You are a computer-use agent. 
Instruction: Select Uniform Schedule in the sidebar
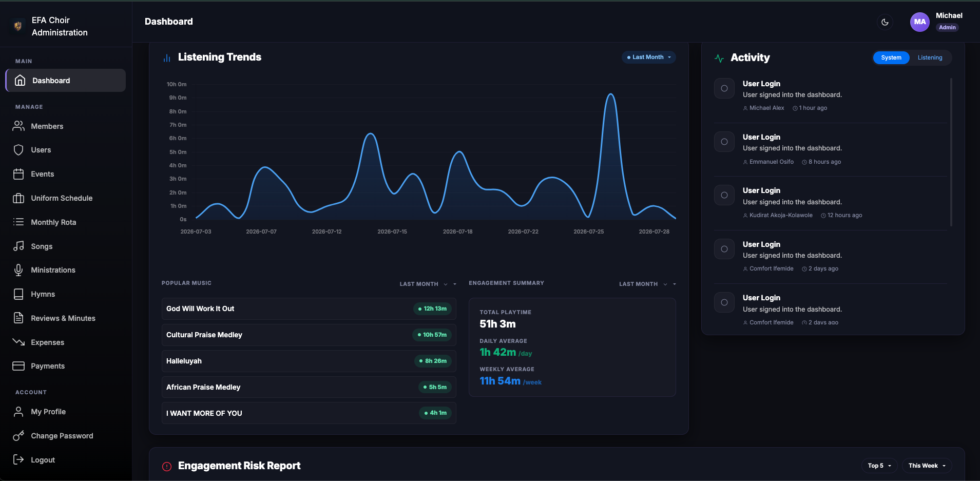(x=66, y=198)
